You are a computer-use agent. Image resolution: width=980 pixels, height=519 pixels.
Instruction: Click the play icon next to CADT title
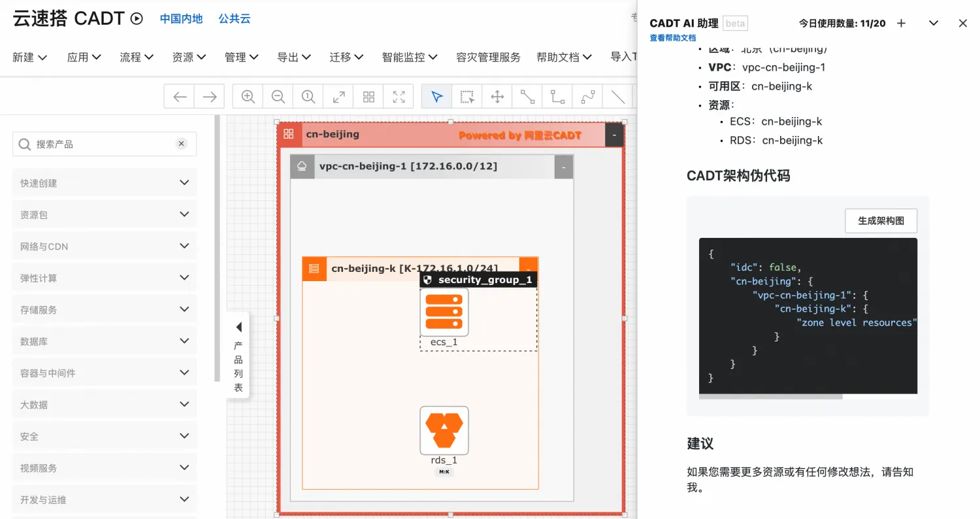(137, 18)
